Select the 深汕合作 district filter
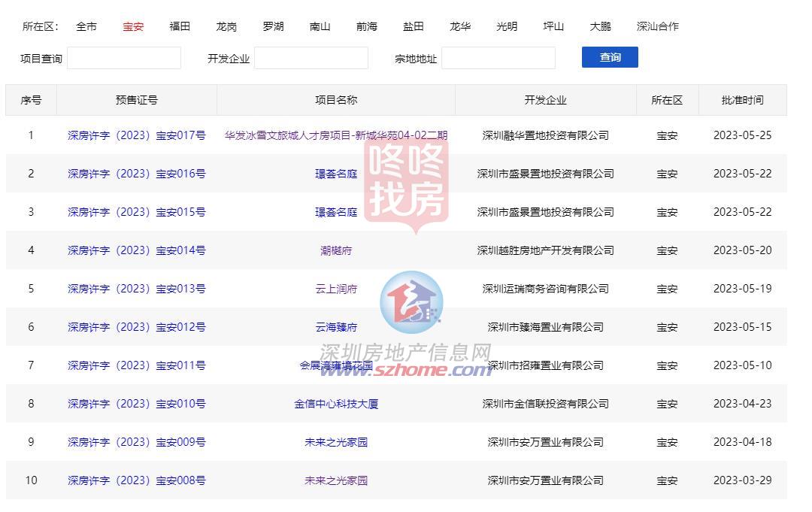Screen dimensions: 812x512 [x=657, y=26]
